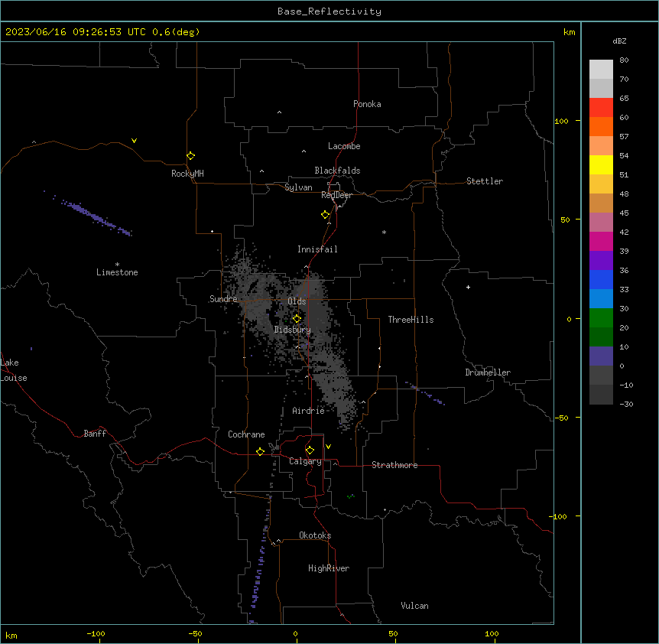Click the Banff label
Image resolution: width=659 pixels, height=644 pixels.
pos(95,434)
